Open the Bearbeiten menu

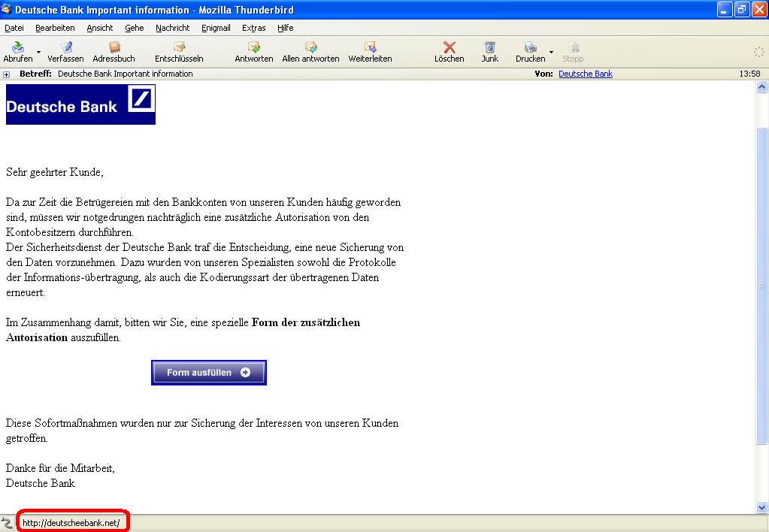pos(55,28)
